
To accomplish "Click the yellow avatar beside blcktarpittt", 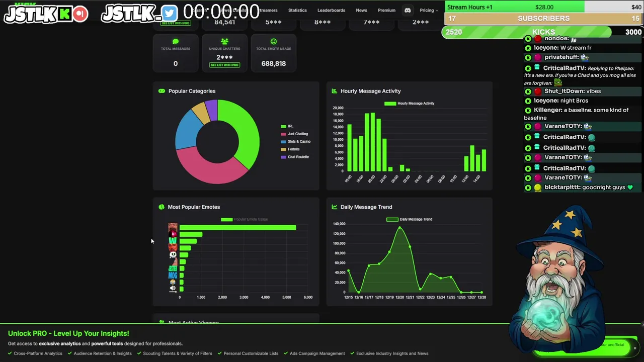I will click(x=537, y=188).
